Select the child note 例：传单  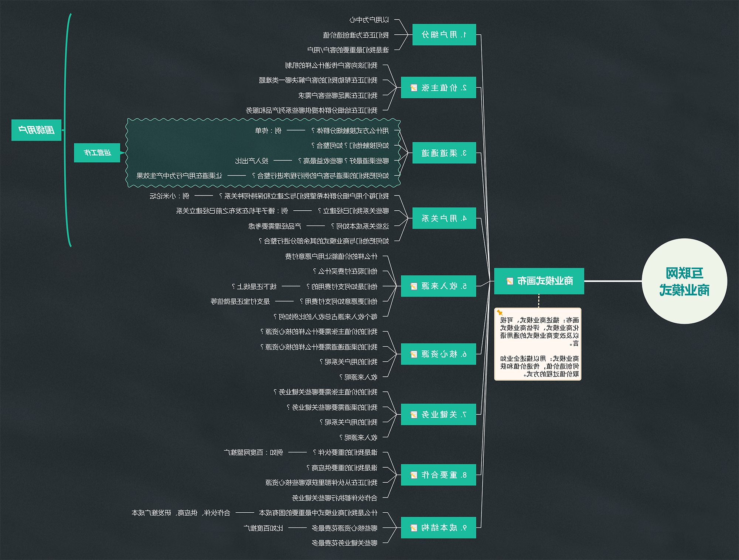tap(268, 130)
